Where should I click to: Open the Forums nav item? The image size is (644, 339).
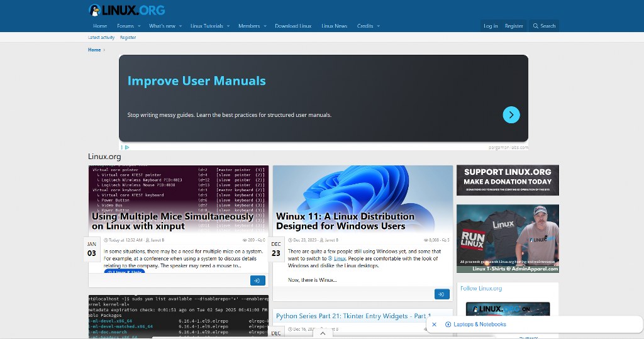pyautogui.click(x=125, y=26)
